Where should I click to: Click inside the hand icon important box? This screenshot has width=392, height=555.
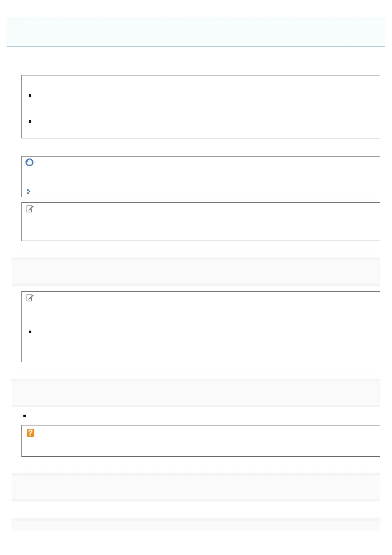(201, 177)
